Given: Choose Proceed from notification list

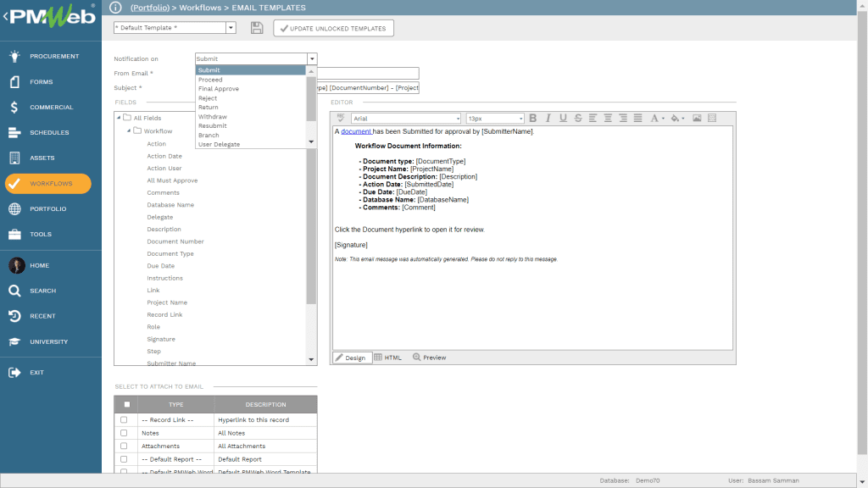Looking at the screenshot, I should point(210,80).
